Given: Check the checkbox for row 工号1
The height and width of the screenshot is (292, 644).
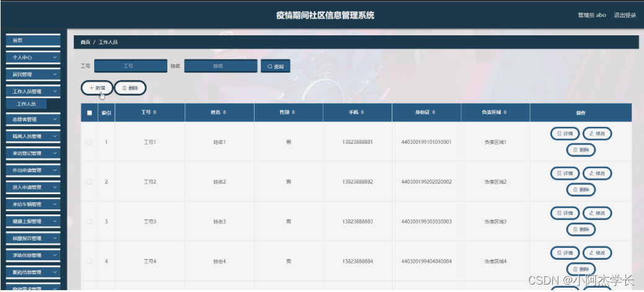Looking at the screenshot, I should tap(89, 142).
